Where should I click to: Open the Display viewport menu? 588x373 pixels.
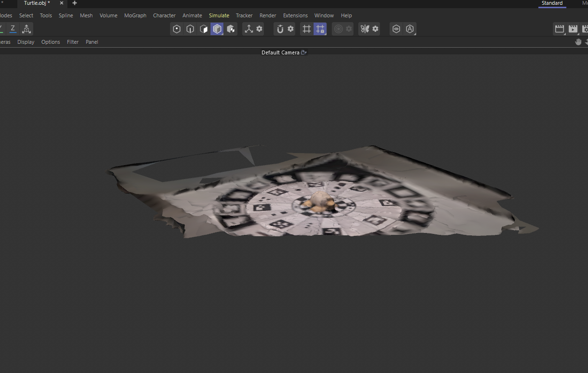click(x=26, y=42)
